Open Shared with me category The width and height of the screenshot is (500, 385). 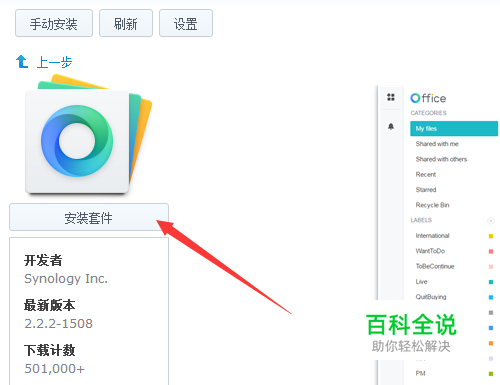click(437, 144)
